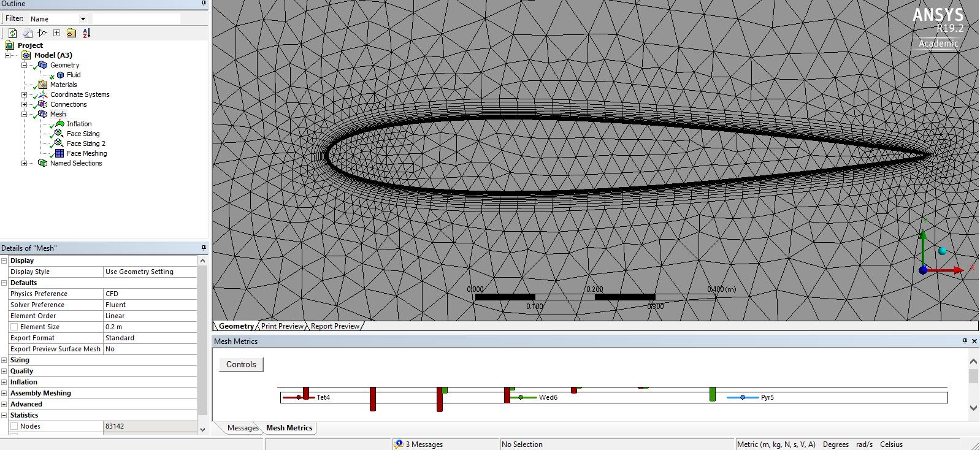Open the Messages tab

click(243, 428)
